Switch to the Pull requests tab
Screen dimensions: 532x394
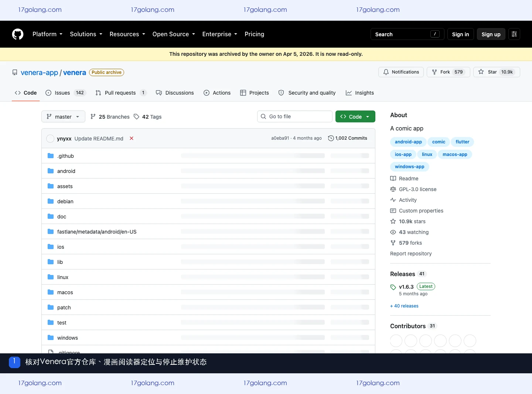tap(121, 93)
